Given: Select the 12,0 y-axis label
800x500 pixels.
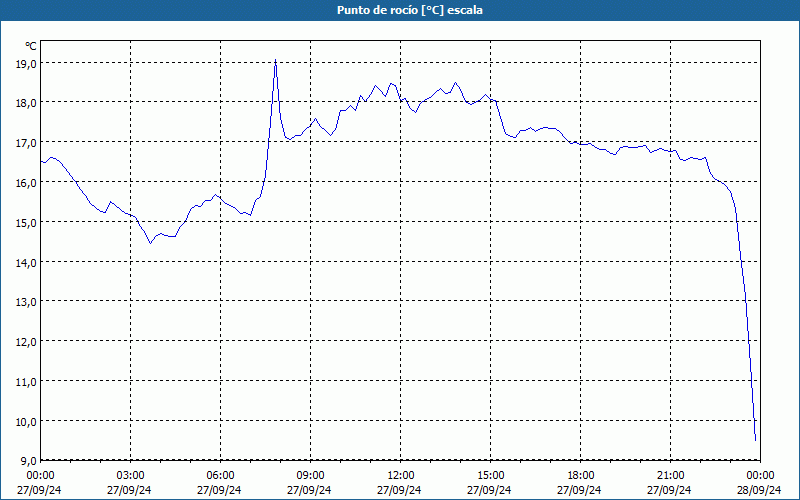Looking at the screenshot, I should pyautogui.click(x=26, y=342).
